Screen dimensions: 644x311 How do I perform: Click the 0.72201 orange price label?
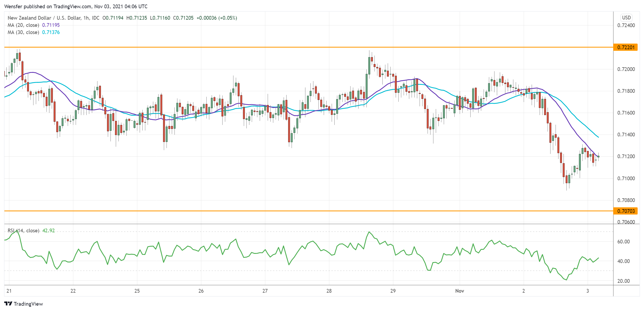pos(626,47)
